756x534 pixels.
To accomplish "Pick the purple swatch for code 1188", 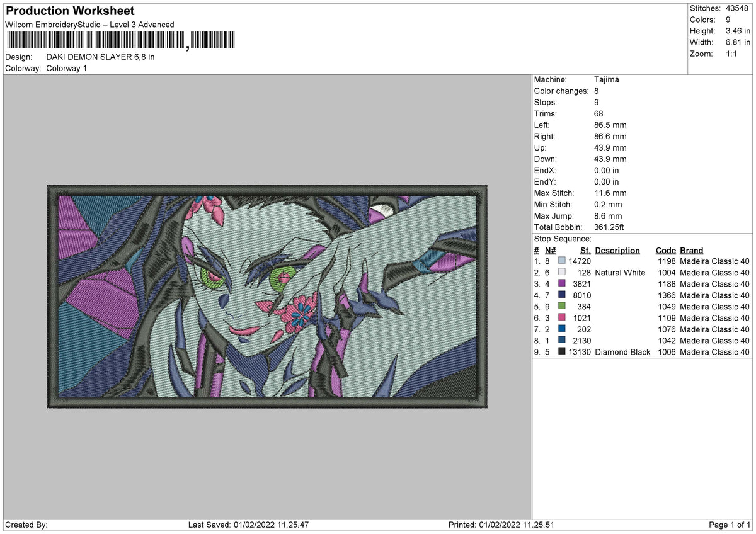I will coord(562,284).
